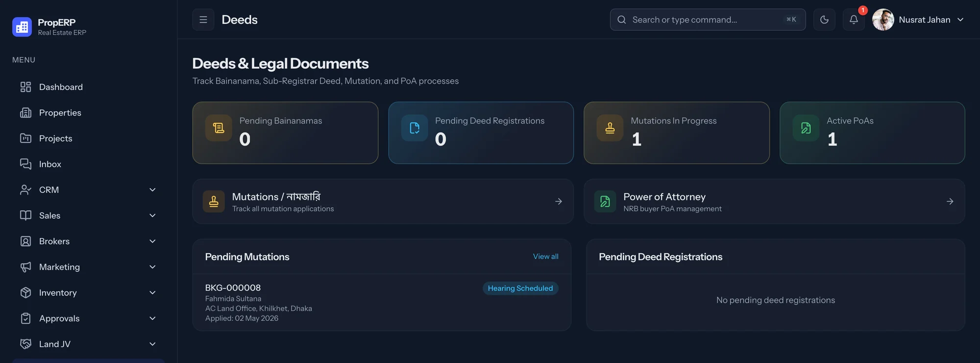Click the Hearing Scheduled status badge

click(520, 289)
